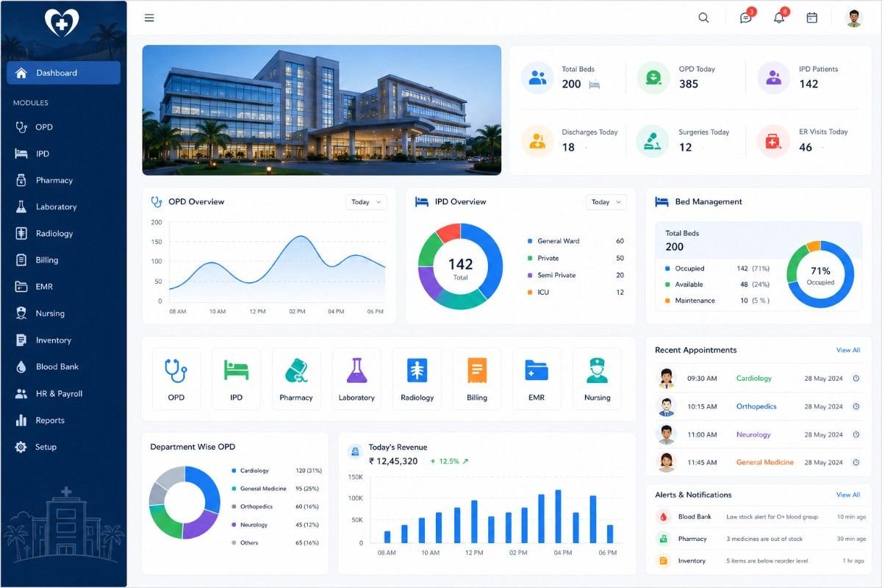This screenshot has height=588, width=882.
Task: Open the General Medicine appointment link
Action: [765, 462]
